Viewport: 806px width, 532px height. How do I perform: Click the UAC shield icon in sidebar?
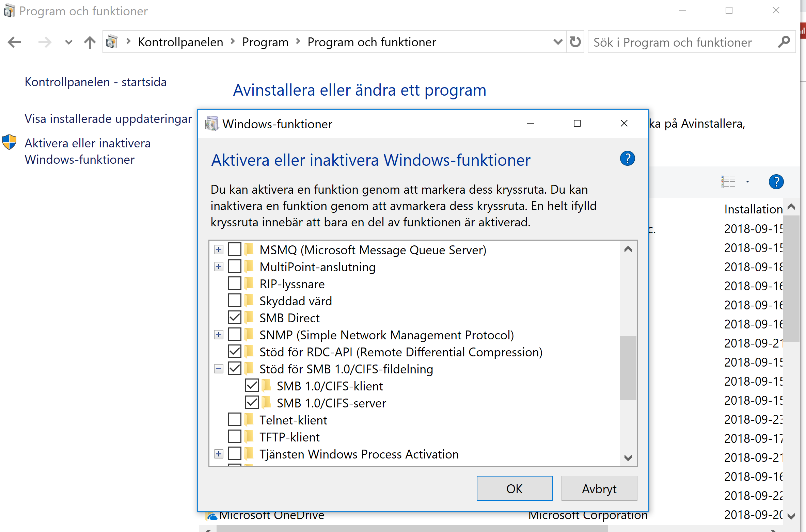[x=9, y=142]
